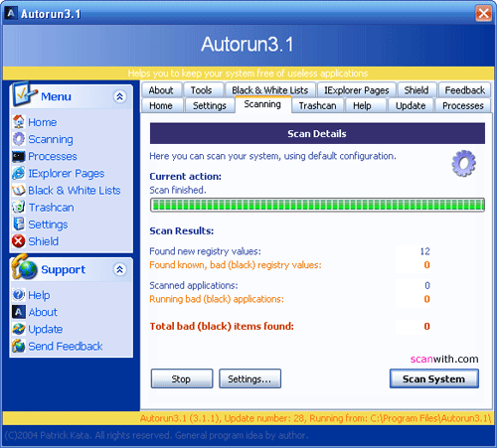Switch to the IExplorer Pages tab
Image resolution: width=497 pixels, height=448 pixels.
click(357, 90)
